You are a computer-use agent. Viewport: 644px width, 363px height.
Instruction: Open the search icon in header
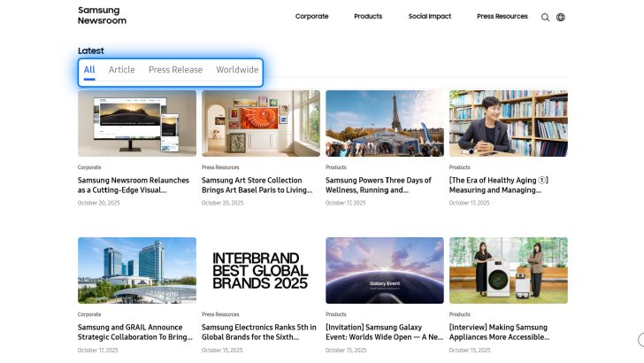545,18
